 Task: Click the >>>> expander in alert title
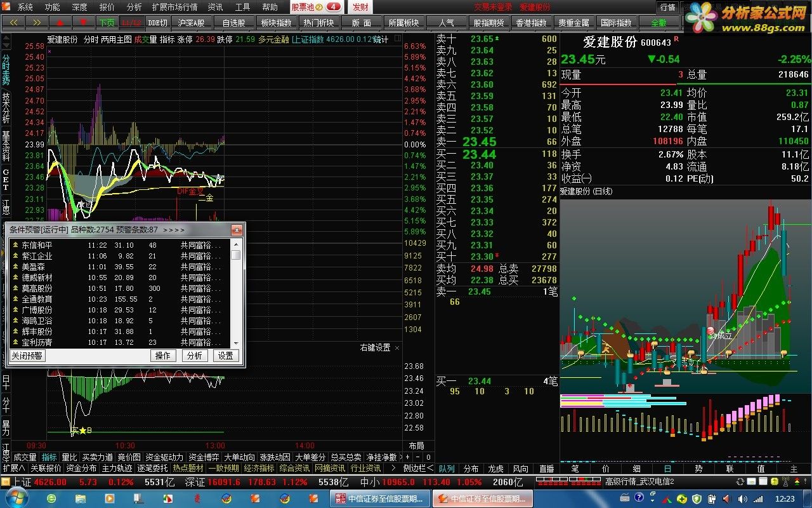point(174,229)
